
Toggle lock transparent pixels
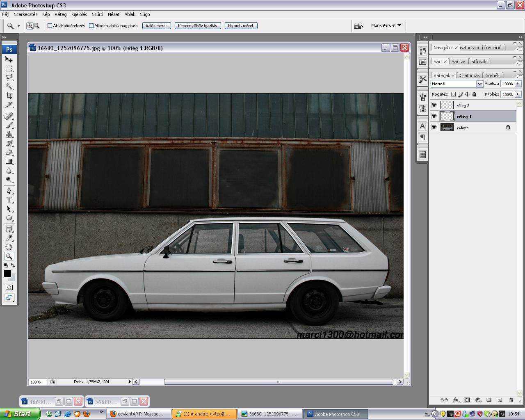453,94
